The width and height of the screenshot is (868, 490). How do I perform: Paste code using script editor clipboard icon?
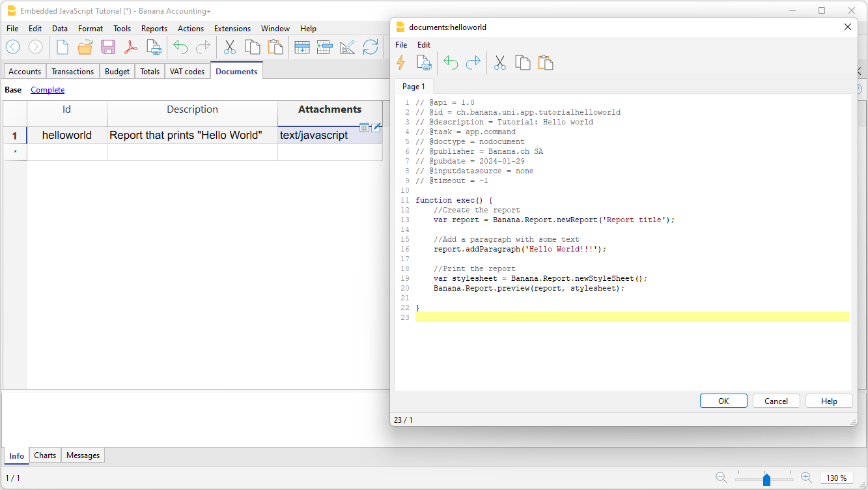(546, 62)
